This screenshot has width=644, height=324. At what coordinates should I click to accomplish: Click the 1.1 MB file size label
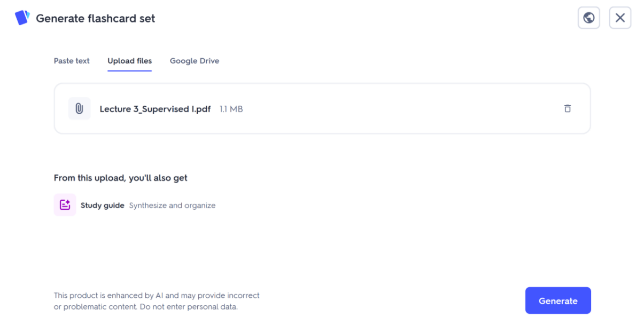tap(231, 109)
